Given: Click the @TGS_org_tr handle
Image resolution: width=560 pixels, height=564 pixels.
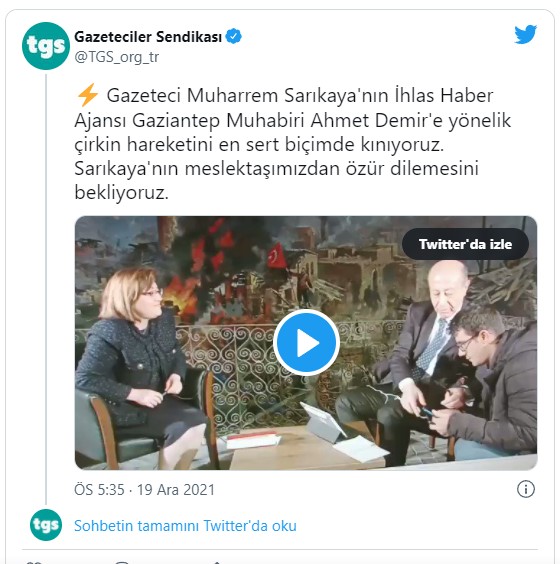Looking at the screenshot, I should click(117, 57).
